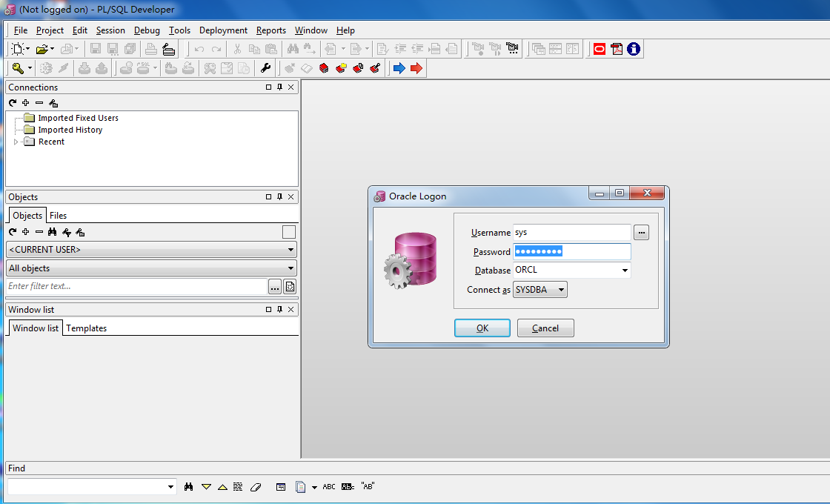Click the Enter filter text field
The image size is (830, 504).
pyautogui.click(x=137, y=286)
